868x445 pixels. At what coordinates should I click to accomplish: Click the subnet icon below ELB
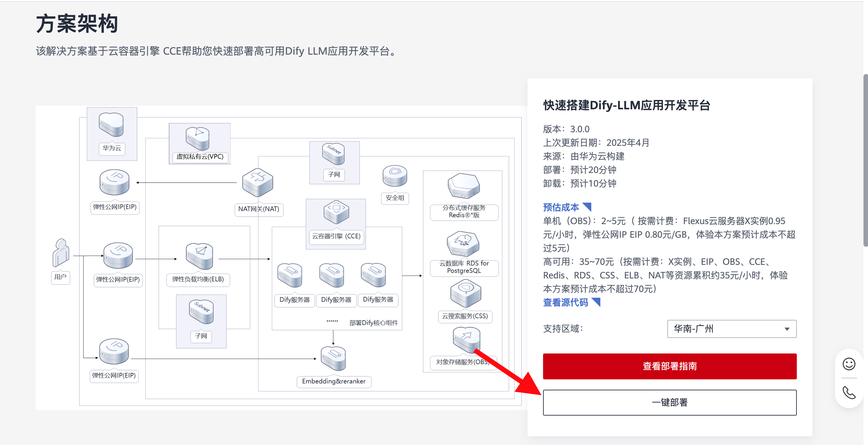(x=201, y=312)
